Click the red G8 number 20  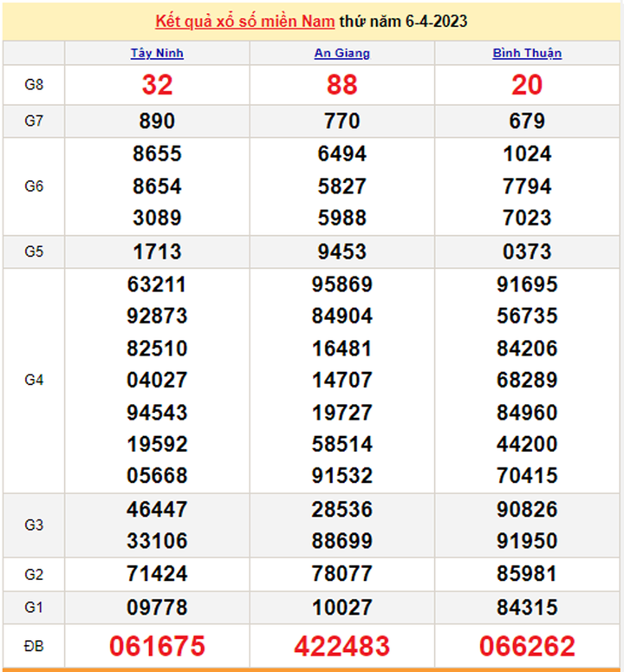click(x=527, y=85)
